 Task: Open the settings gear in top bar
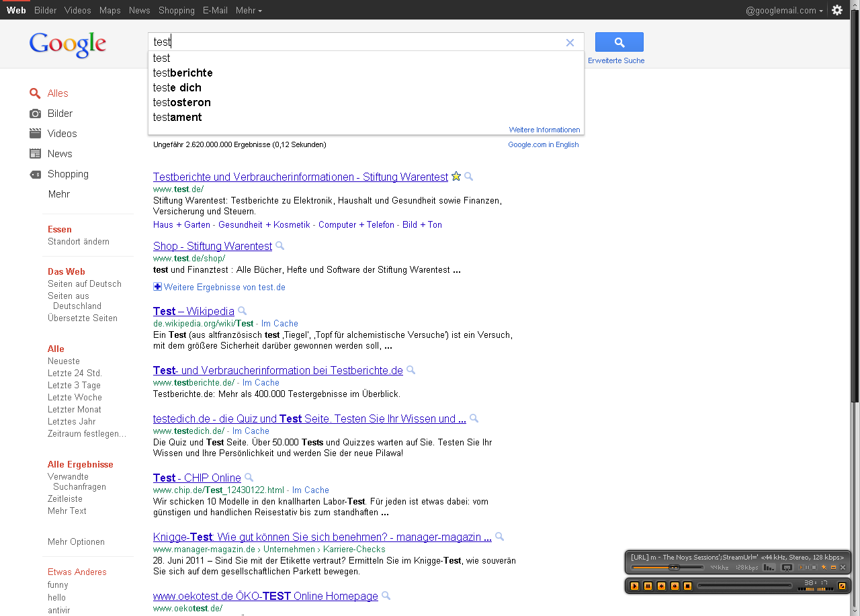pyautogui.click(x=837, y=10)
